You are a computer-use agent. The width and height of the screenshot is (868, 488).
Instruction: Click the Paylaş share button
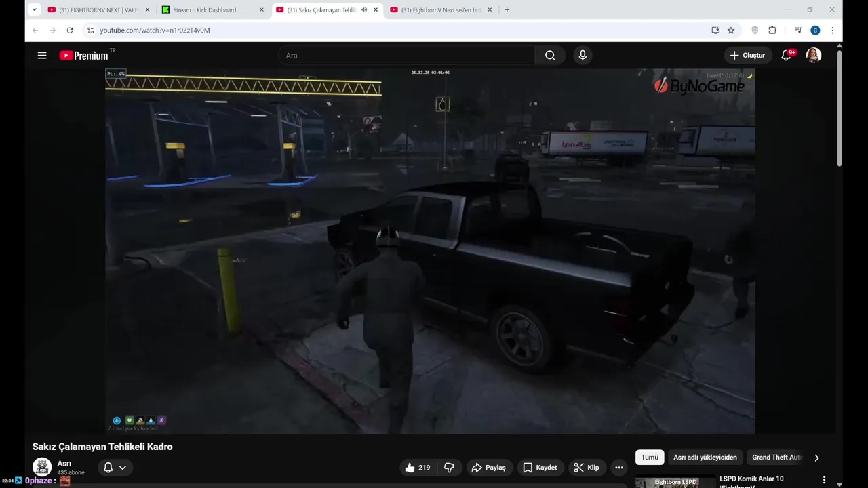tap(488, 468)
